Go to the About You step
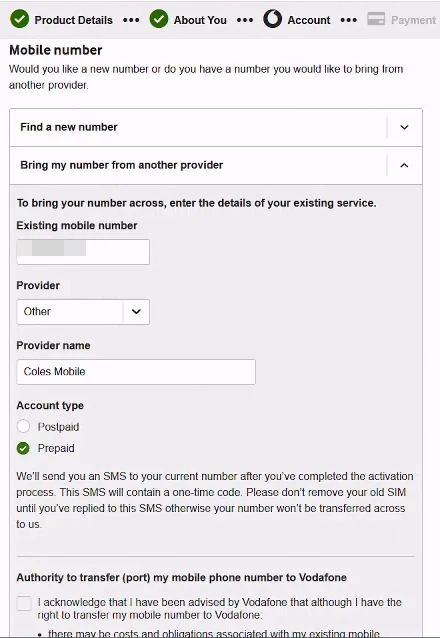This screenshot has width=440, height=638. tap(200, 20)
